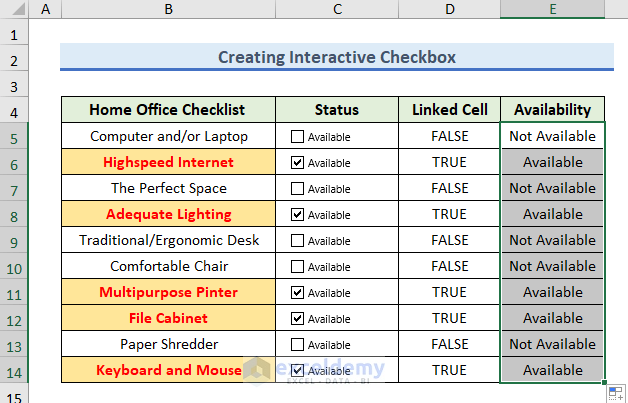This screenshot has width=628, height=403.
Task: Select the Home Office Checklist header cell
Action: click(x=168, y=110)
